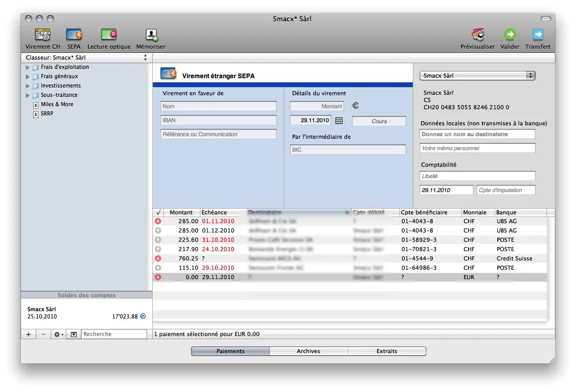Viewport: 576px width, 392px height.
Task: Click the Référence ou Communication field
Action: (219, 134)
